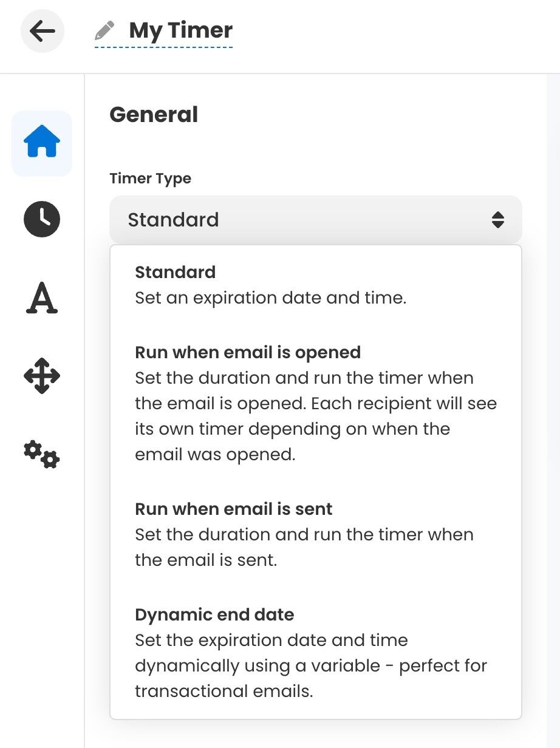Click the General section heading
This screenshot has width=560, height=748.
154,114
